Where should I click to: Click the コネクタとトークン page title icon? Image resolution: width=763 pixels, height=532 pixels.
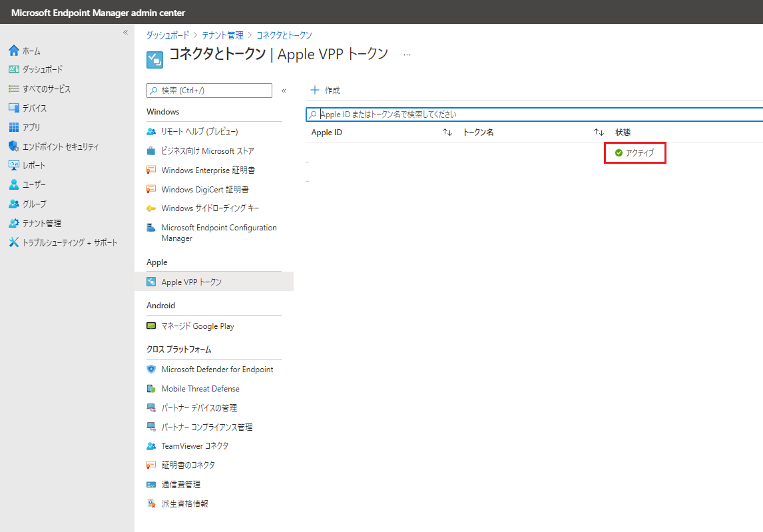pyautogui.click(x=154, y=60)
